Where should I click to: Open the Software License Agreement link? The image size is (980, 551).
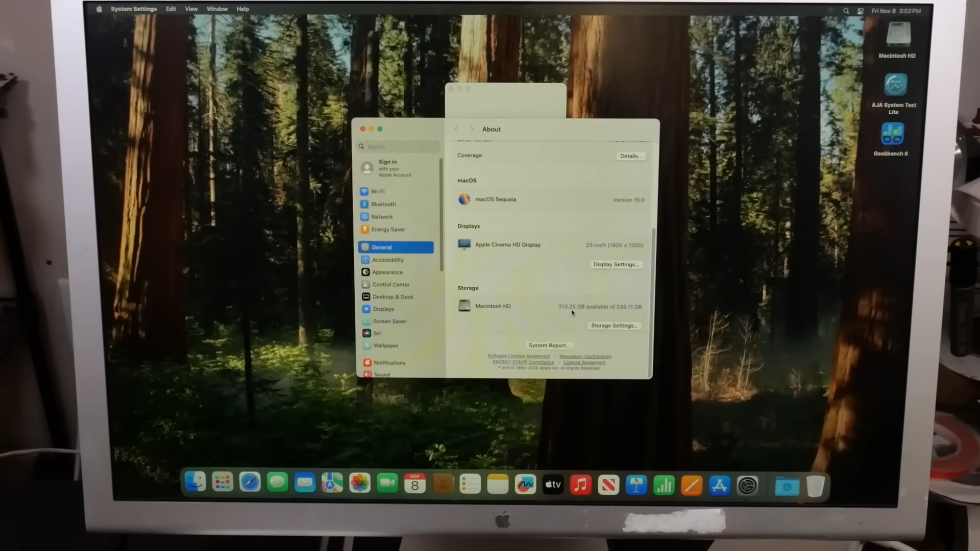coord(519,356)
